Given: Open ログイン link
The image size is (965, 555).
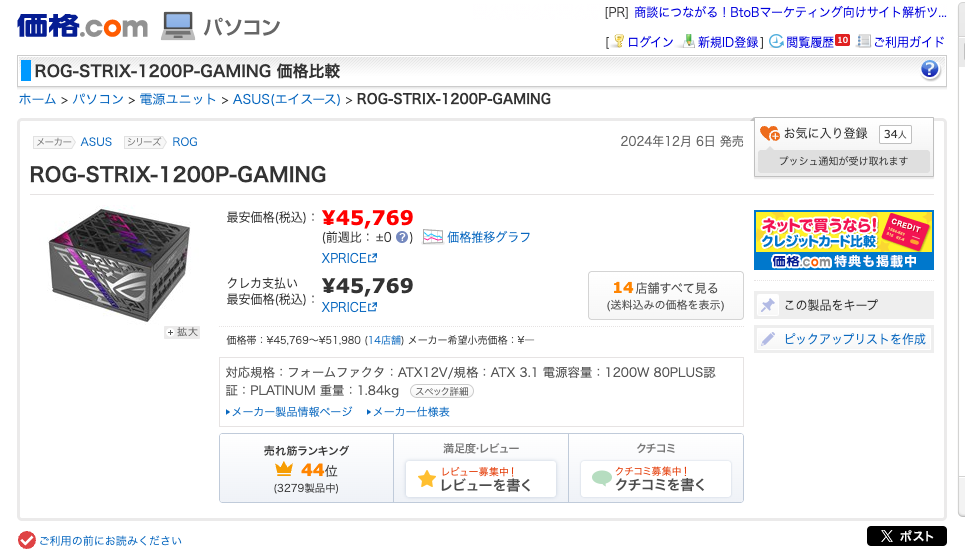Looking at the screenshot, I should coord(650,42).
